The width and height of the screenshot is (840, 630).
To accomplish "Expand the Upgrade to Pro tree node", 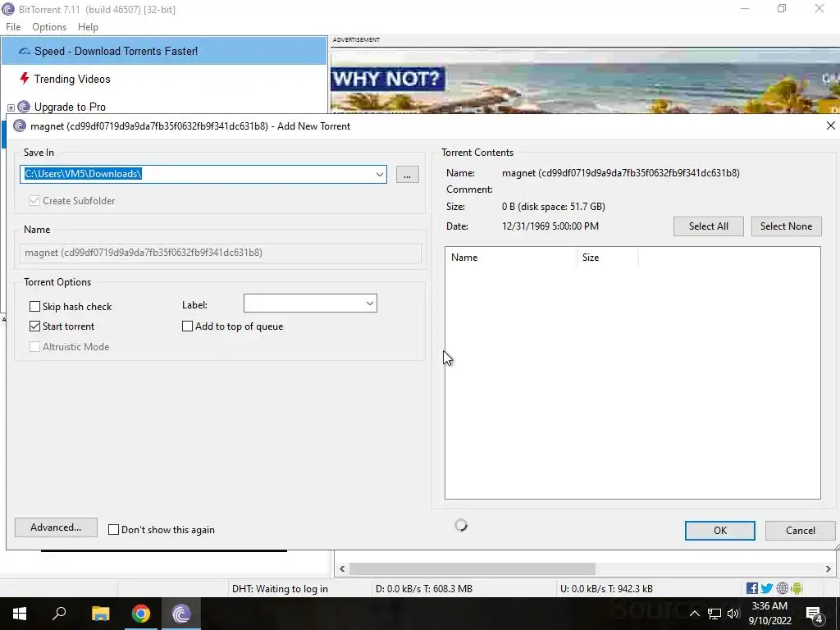I will [x=11, y=107].
